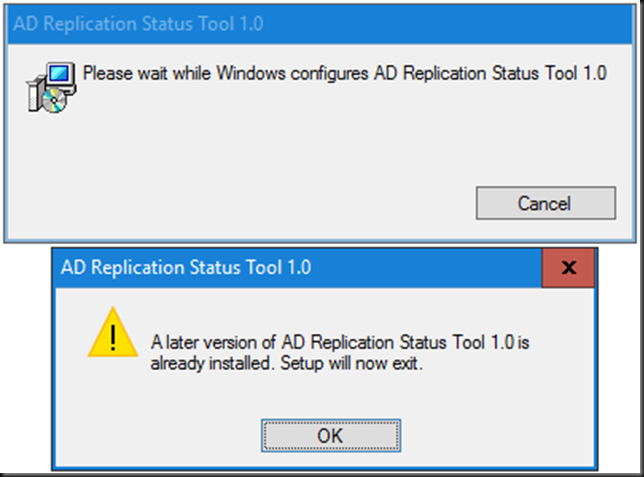Click the software box part of the installer icon
Image resolution: width=644 pixels, height=477 pixels.
[x=34, y=95]
